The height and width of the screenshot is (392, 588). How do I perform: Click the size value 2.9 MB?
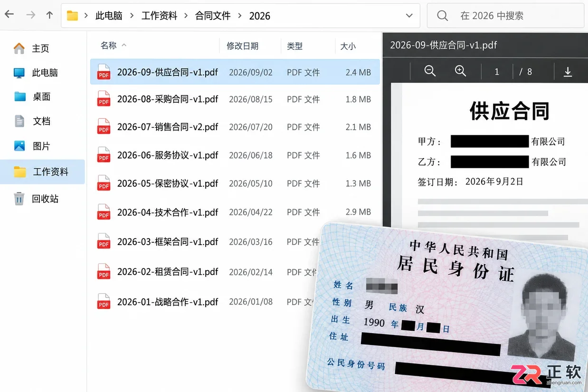358,212
